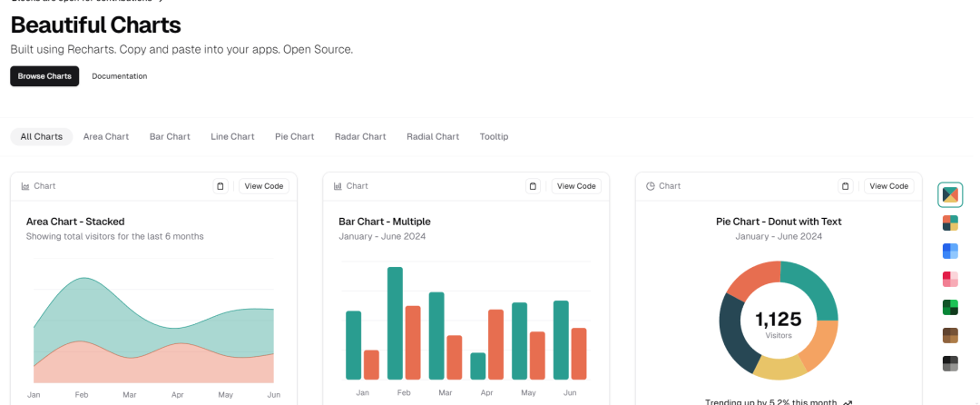Pick the pink rose theme swatch

point(950,279)
